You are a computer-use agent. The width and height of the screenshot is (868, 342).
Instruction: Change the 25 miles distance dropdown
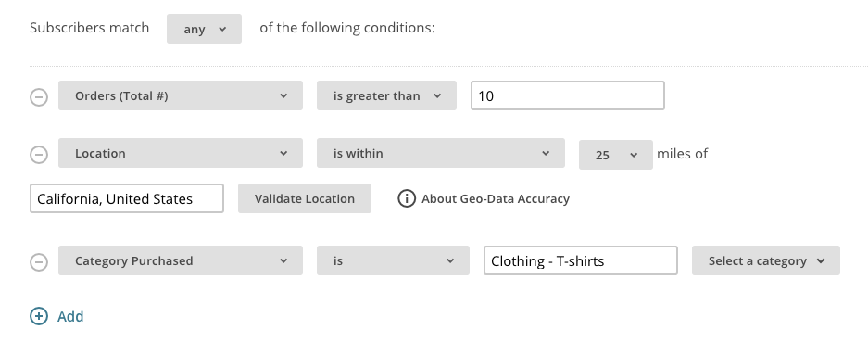[616, 155]
